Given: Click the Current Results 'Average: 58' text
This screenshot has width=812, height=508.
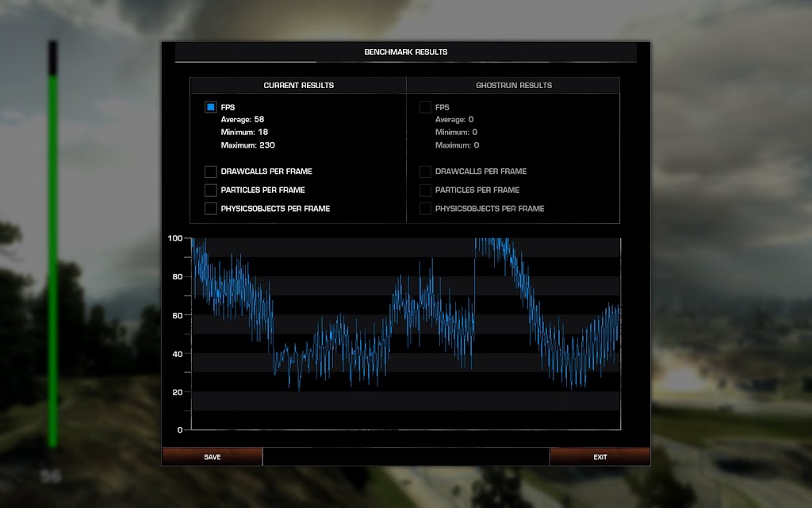Looking at the screenshot, I should tap(243, 119).
